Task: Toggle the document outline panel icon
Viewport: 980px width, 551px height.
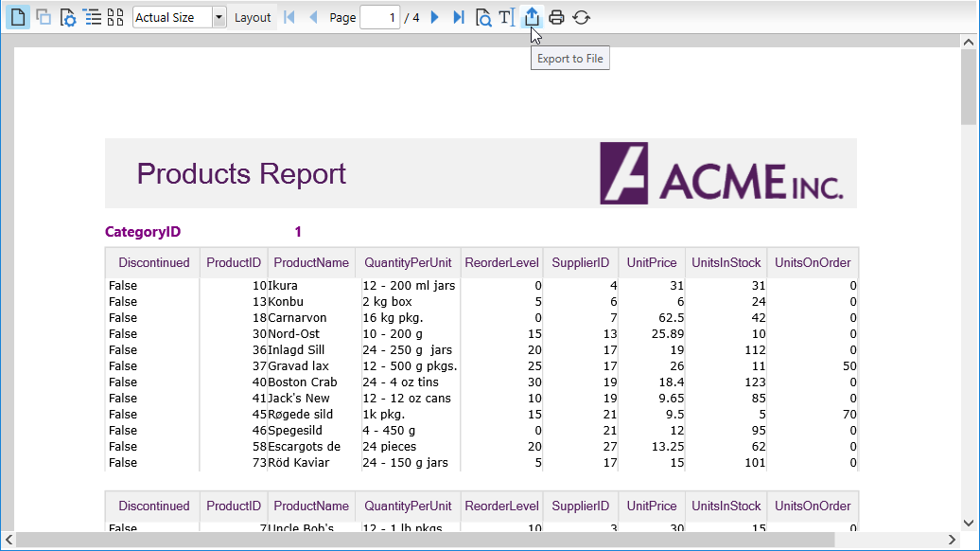Action: [x=92, y=17]
